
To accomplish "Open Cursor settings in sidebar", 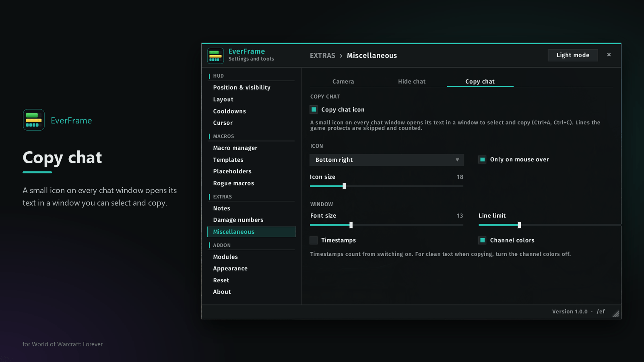I will tap(251, 123).
